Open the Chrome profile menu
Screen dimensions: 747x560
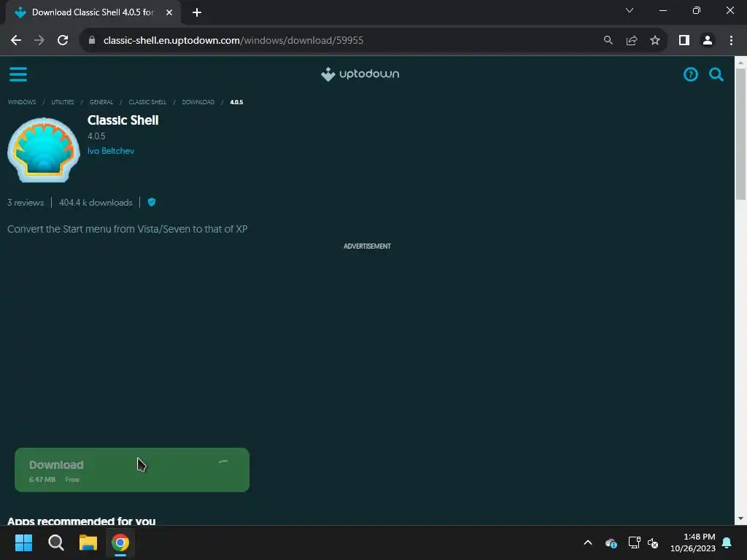coord(708,41)
